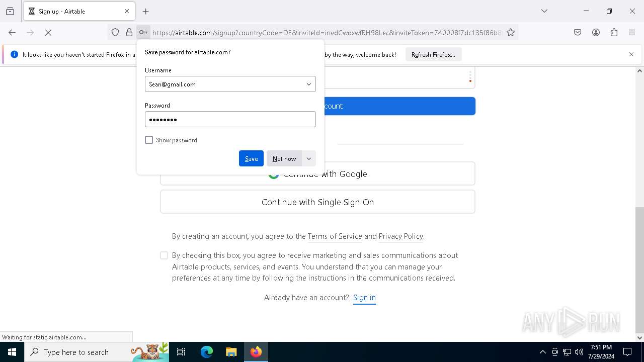Click the airtable.com URL in address bar
This screenshot has height=362, width=644.
326,33
